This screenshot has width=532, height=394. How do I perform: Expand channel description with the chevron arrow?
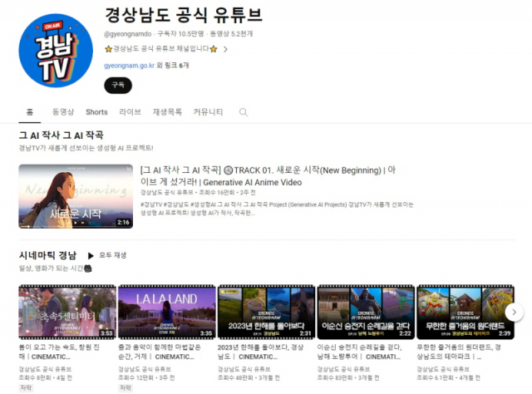click(225, 49)
